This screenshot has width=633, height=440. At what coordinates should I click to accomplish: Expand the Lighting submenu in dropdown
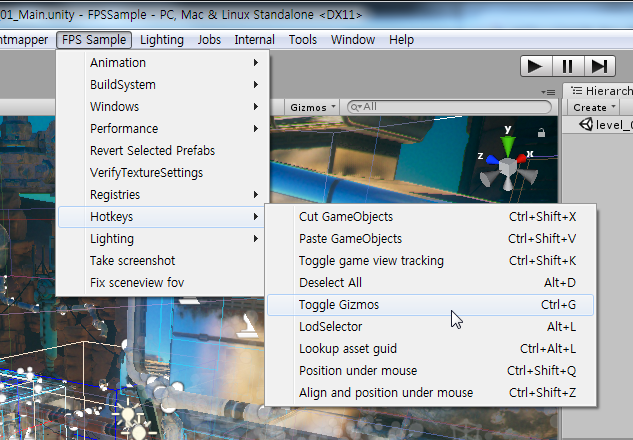[162, 239]
